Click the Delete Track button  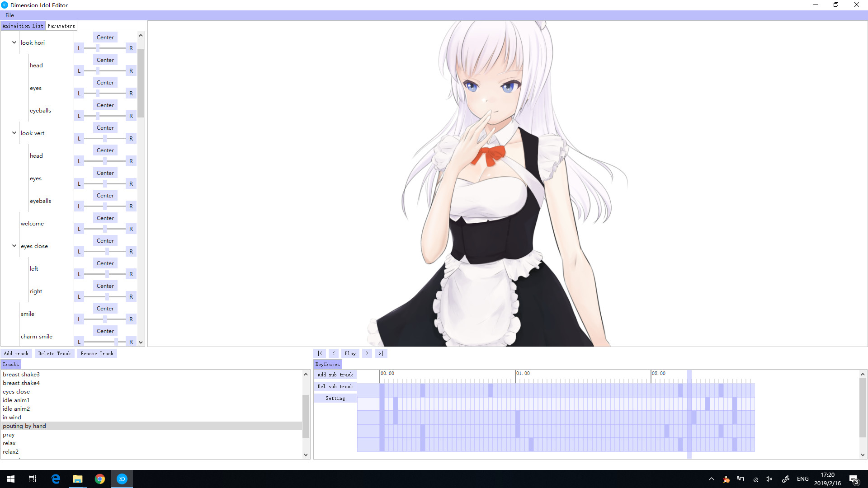click(x=54, y=353)
